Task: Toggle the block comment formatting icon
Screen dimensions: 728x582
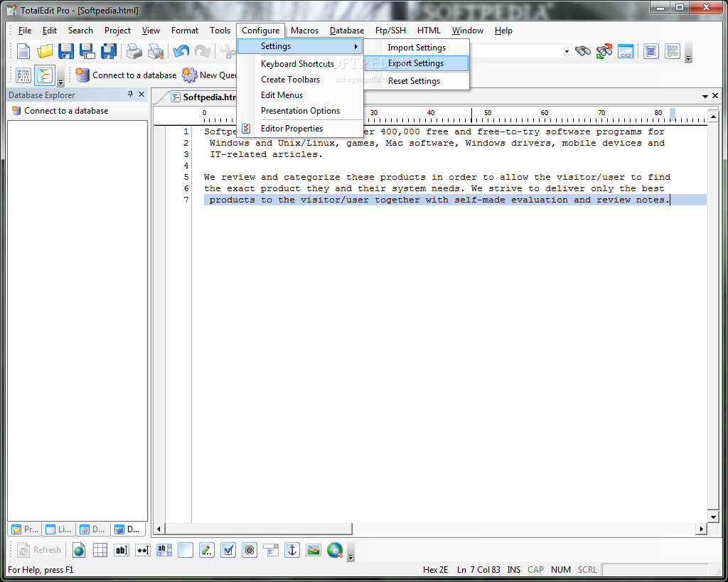Action: (651, 50)
